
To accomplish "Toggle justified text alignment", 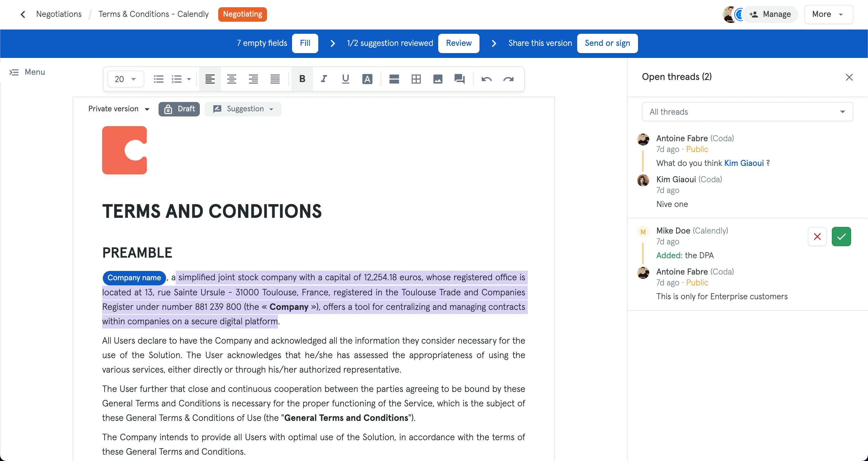I will point(275,79).
